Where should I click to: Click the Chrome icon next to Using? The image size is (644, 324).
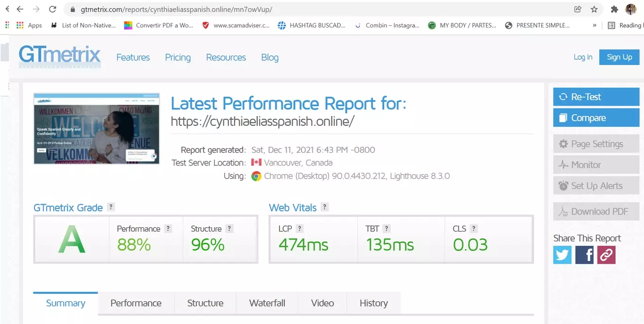[x=256, y=176]
